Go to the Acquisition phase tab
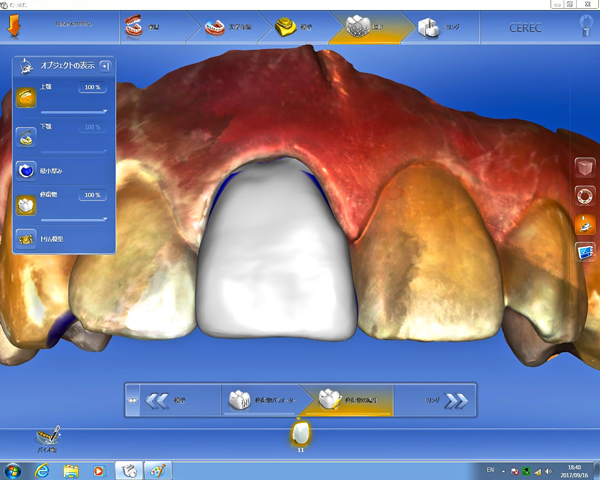This screenshot has width=600, height=480. pyautogui.click(x=228, y=27)
